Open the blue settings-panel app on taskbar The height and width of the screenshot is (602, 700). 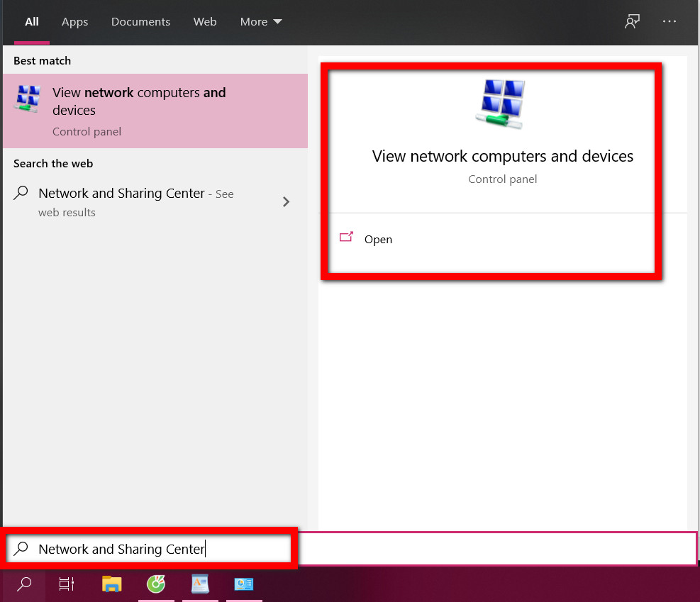point(244,584)
